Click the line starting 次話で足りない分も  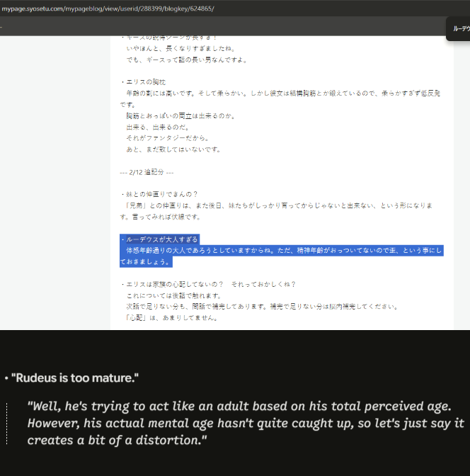[262, 307]
